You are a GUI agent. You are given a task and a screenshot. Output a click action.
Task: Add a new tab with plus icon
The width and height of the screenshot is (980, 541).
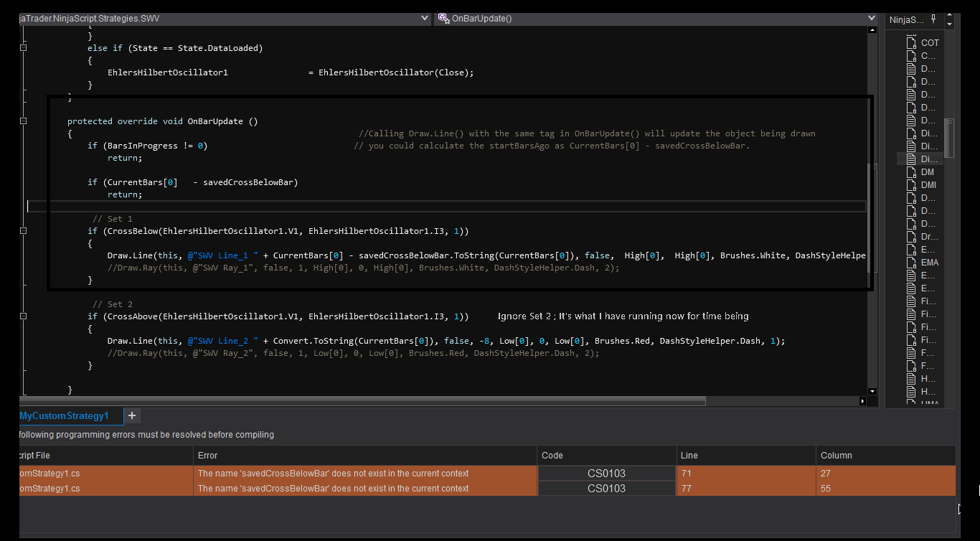[x=132, y=415]
